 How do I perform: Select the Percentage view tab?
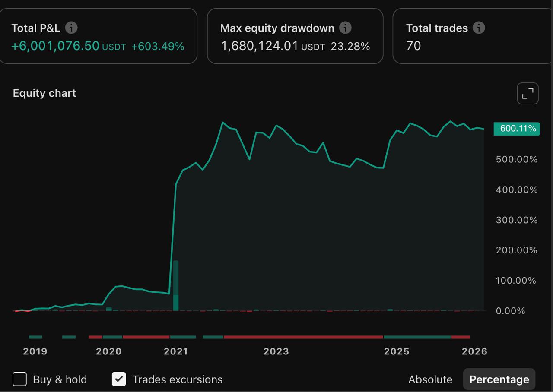[499, 379]
